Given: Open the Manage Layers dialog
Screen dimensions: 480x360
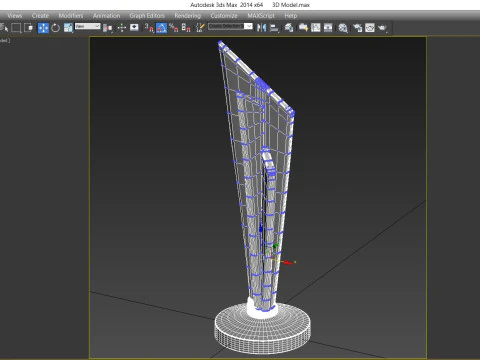Looking at the screenshot, I should [x=289, y=28].
